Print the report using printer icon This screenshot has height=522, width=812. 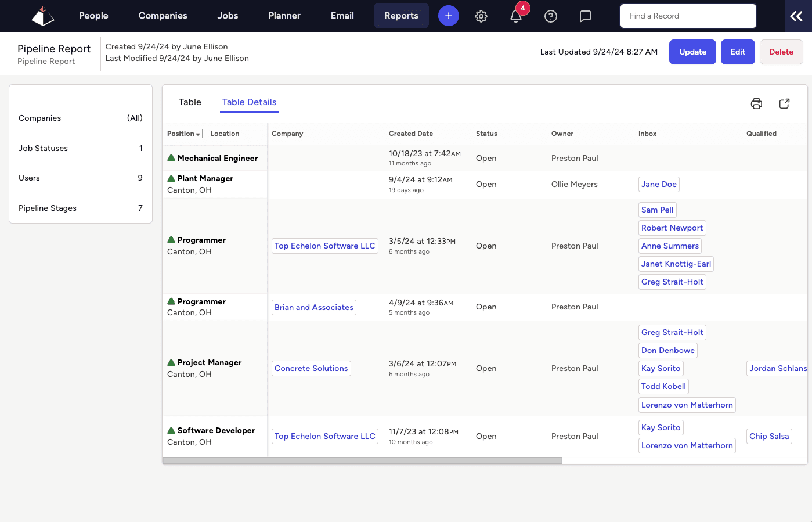[x=756, y=103]
